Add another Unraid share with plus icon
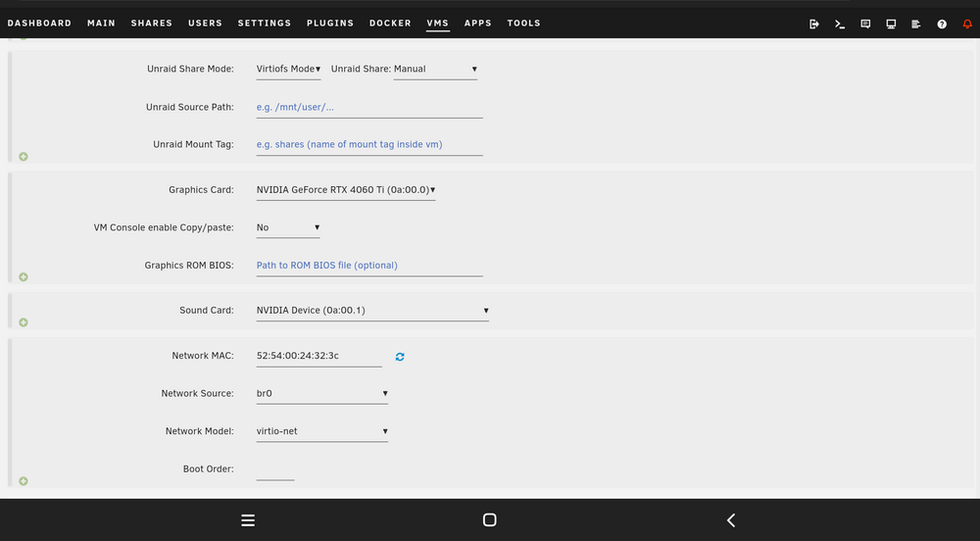Screen dimensions: 980x541 pos(24,156)
